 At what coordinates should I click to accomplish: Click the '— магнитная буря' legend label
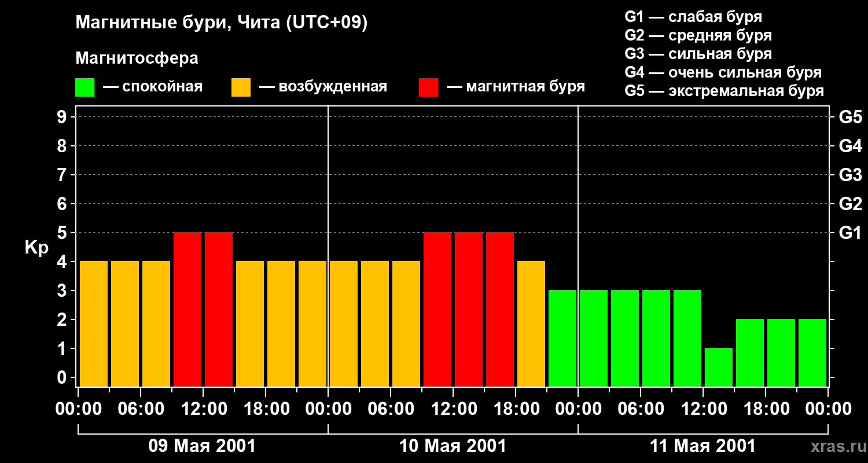point(516,87)
